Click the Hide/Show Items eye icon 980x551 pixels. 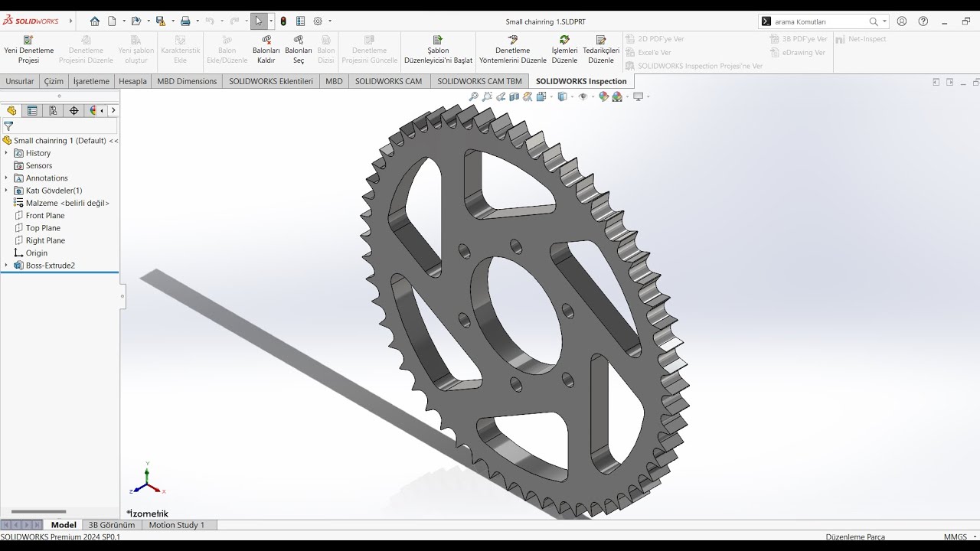click(583, 96)
